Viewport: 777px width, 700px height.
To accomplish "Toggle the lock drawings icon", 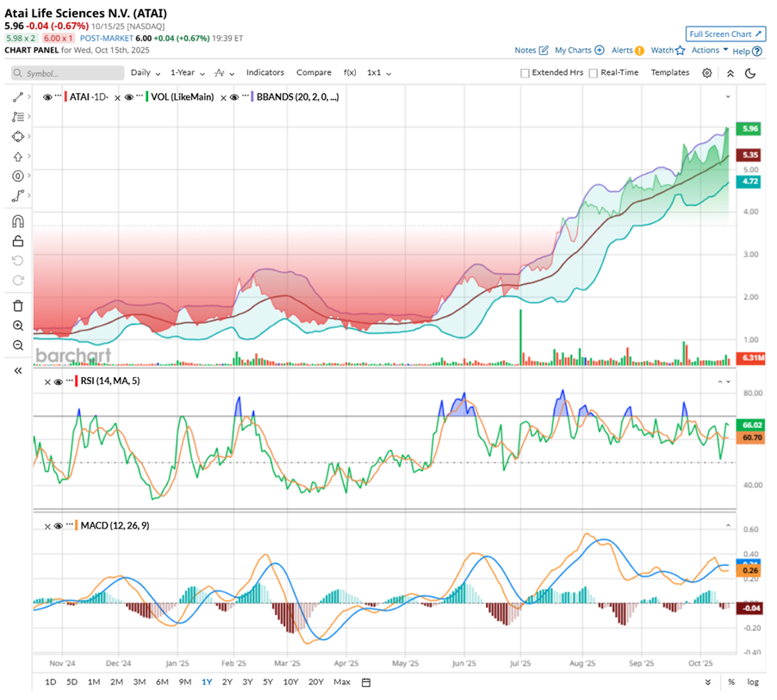I will point(18,241).
